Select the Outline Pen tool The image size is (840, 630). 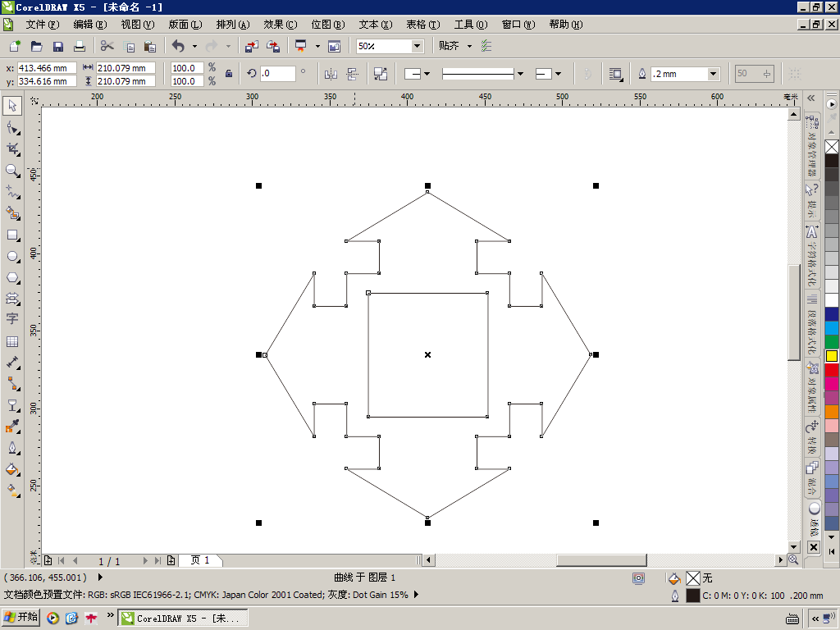tap(12, 448)
